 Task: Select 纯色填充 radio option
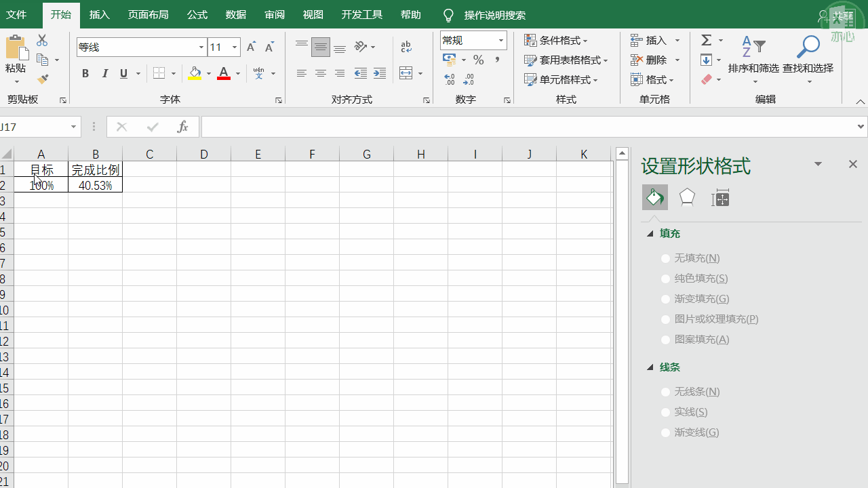[x=666, y=279]
